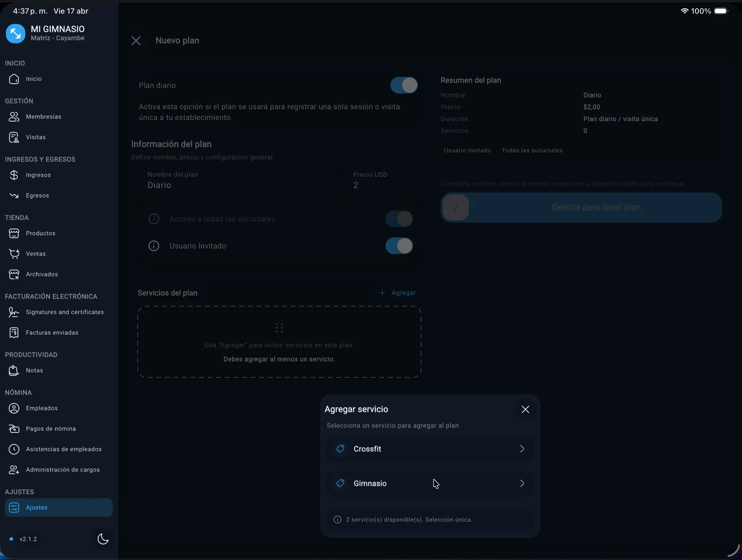The height and width of the screenshot is (560, 742).
Task: Click the Mi Gimnasio logo icon
Action: click(16, 34)
